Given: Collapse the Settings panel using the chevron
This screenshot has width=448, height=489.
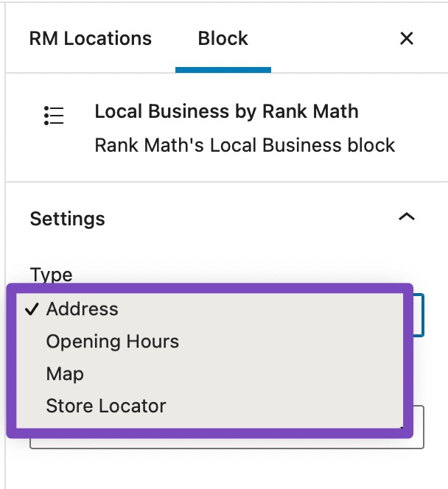Looking at the screenshot, I should [x=407, y=217].
